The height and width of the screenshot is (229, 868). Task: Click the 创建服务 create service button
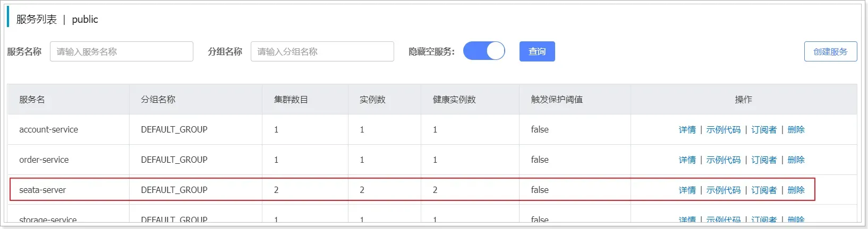coord(830,51)
